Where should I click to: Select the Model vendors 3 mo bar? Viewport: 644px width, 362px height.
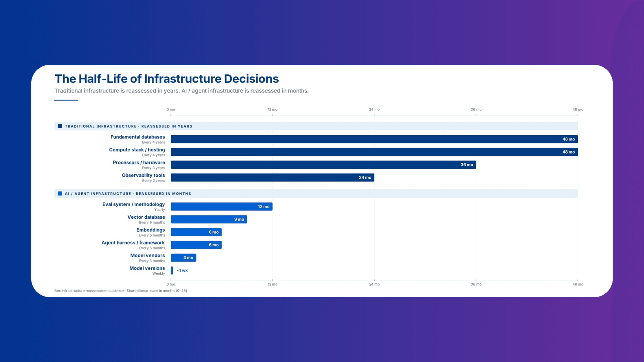[x=184, y=258]
